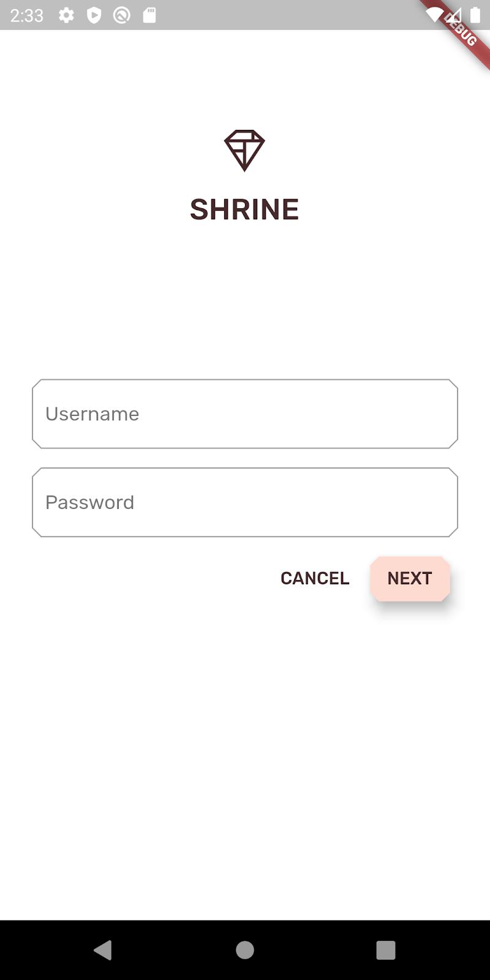Viewport: 490px width, 980px height.
Task: Tap the Wi-Fi indicator in the status bar
Action: pos(436,16)
